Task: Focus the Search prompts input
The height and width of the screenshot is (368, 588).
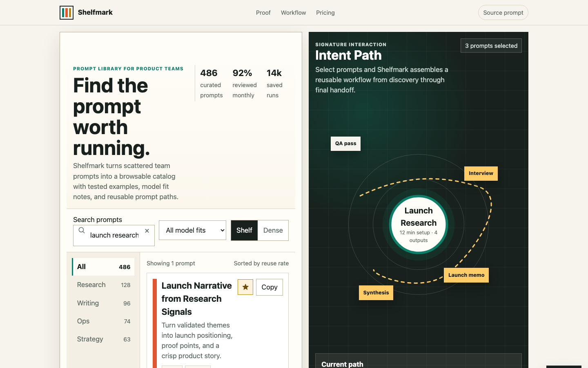Action: pos(114,236)
